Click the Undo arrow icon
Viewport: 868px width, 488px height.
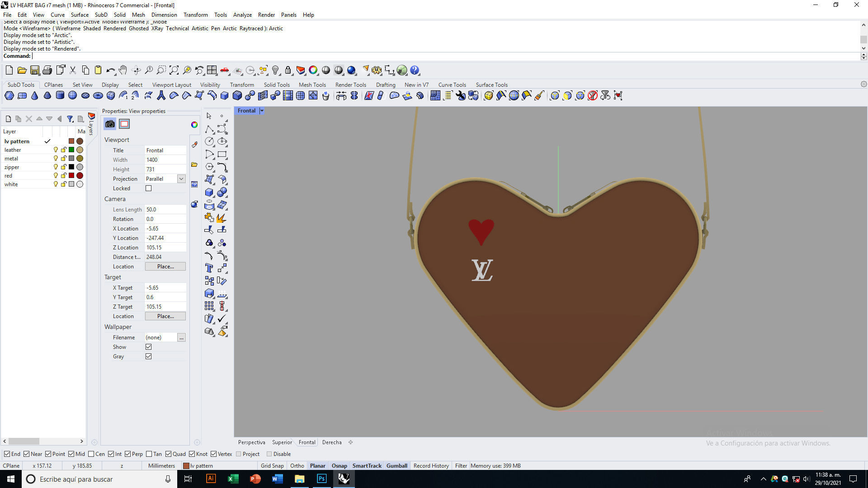[x=110, y=70]
